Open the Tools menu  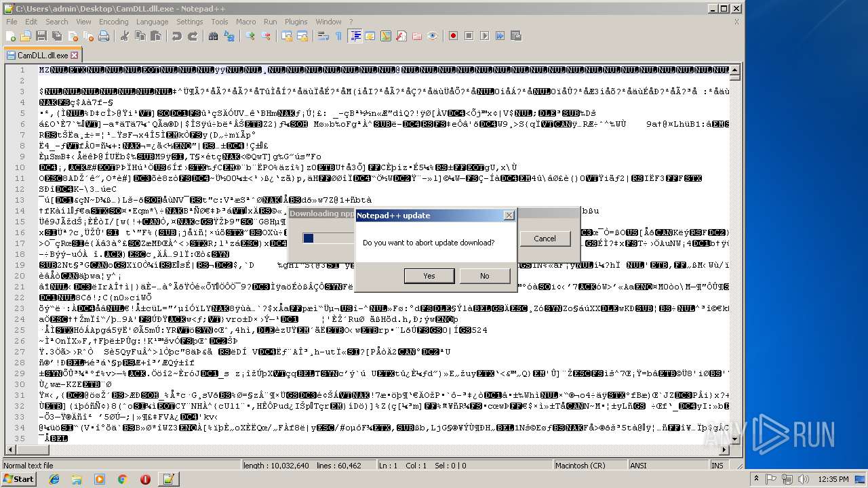220,22
